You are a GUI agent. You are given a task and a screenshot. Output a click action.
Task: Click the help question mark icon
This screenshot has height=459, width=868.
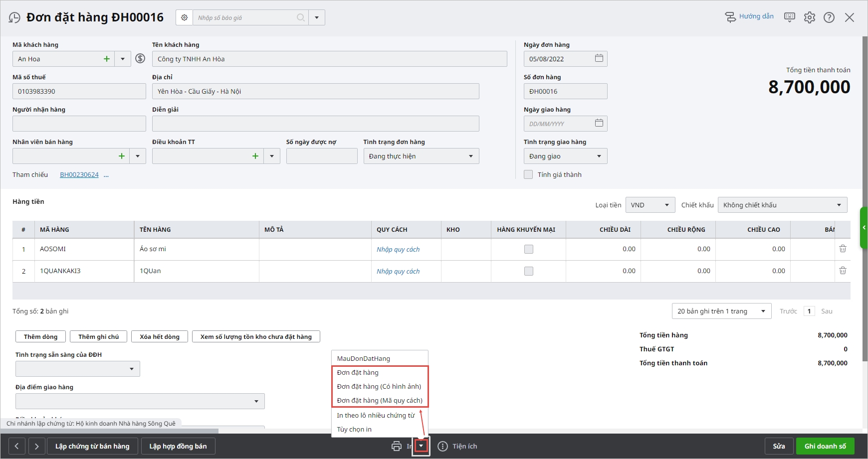829,17
